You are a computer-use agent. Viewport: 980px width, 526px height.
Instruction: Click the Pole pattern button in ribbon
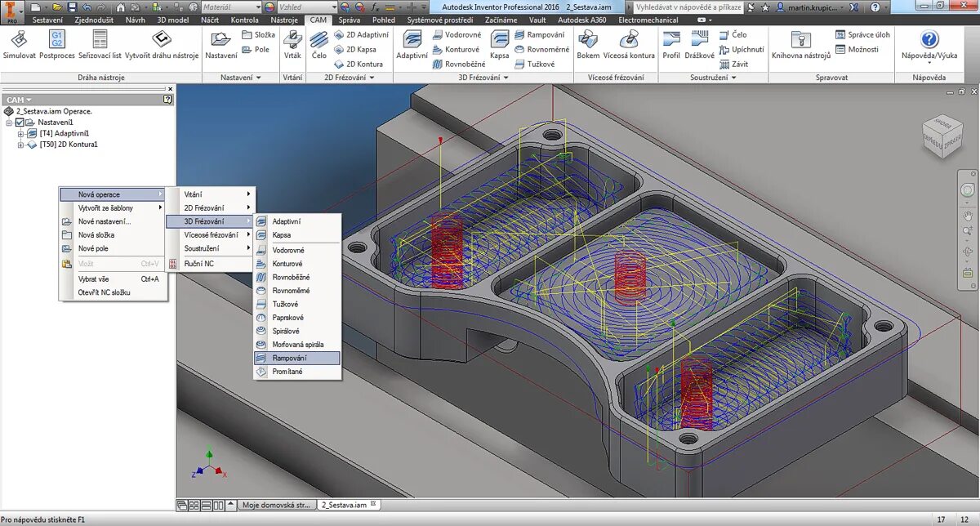coord(256,49)
